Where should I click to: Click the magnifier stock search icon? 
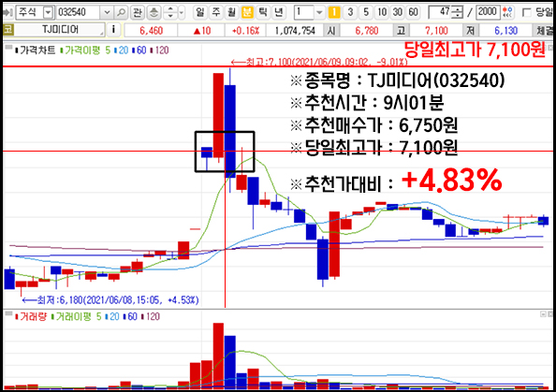(x=121, y=13)
